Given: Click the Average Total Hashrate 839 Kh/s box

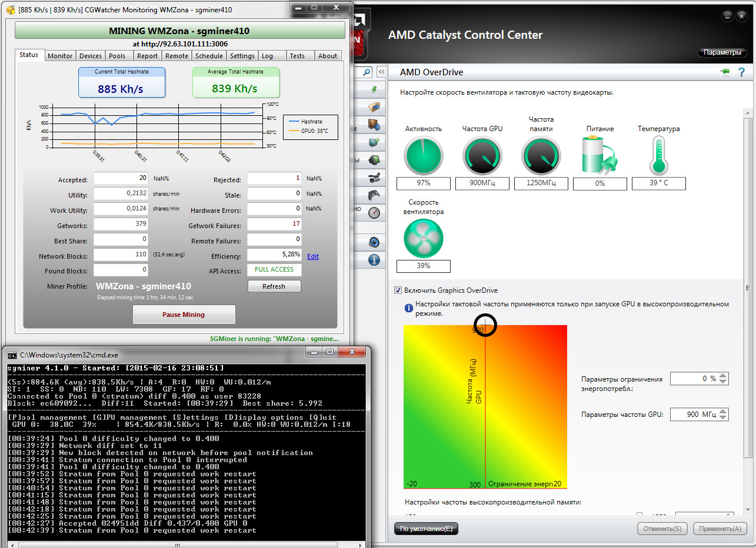Looking at the screenshot, I should pyautogui.click(x=236, y=82).
